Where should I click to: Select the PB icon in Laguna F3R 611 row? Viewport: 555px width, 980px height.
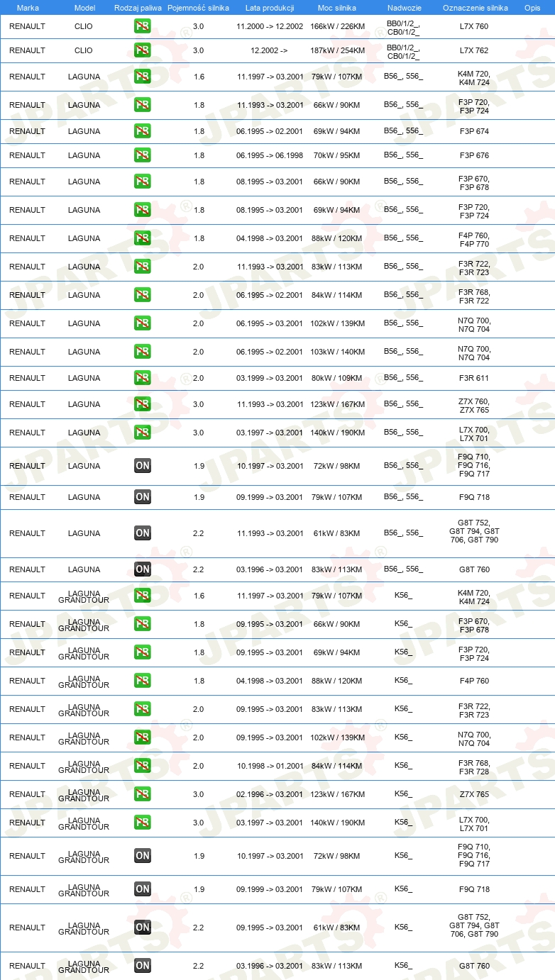coord(143,378)
